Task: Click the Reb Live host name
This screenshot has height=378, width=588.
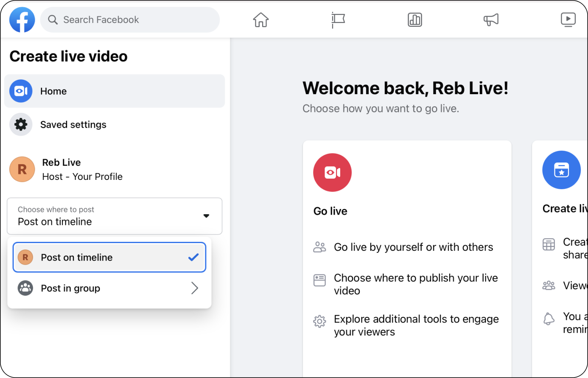Action: pos(62,162)
